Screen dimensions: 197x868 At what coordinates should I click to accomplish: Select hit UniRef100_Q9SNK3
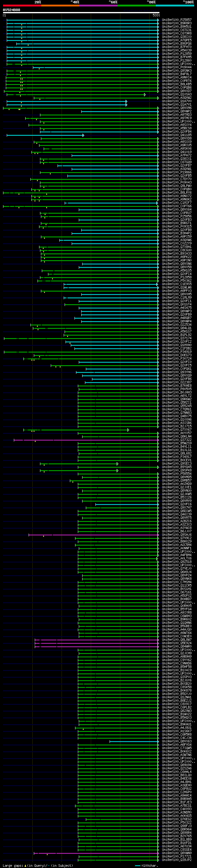point(177,71)
